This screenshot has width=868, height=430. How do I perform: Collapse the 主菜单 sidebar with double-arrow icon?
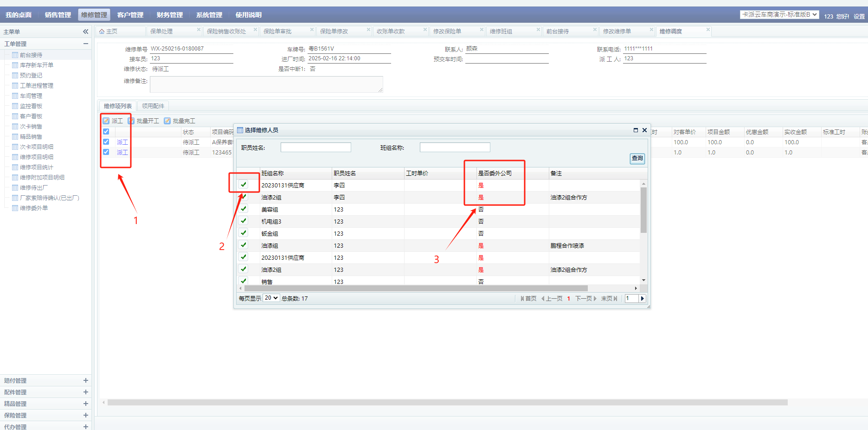(85, 32)
